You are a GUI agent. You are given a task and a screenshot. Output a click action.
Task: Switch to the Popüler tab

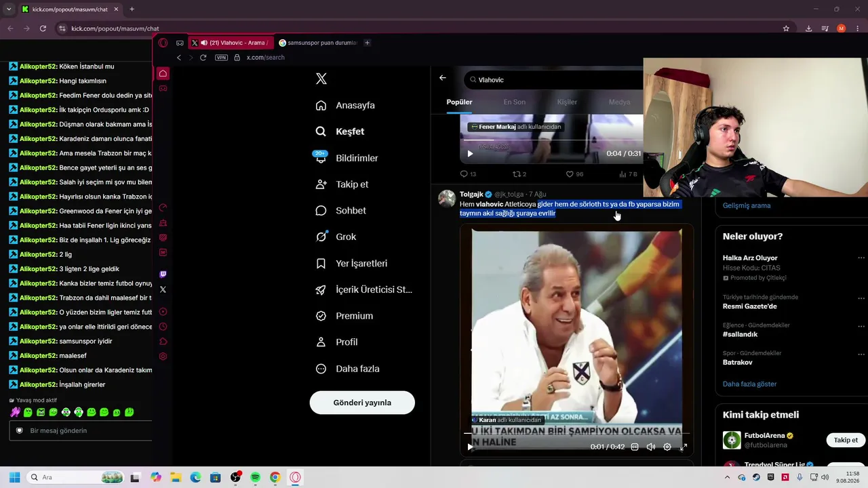tap(459, 102)
